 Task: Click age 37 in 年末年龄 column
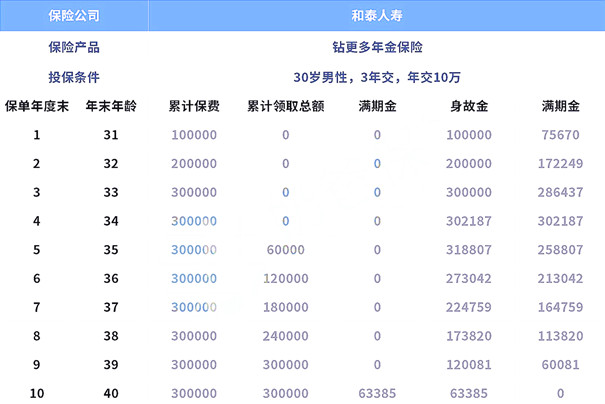click(111, 307)
